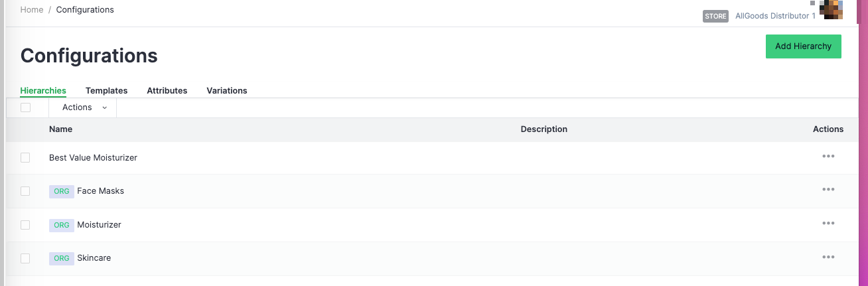Toggle the select-all checkbox above the table

25,107
